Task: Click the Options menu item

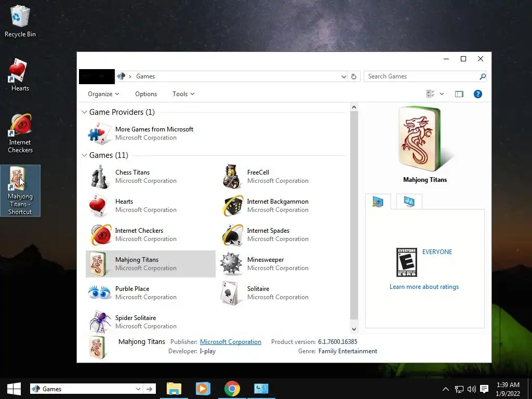Action: pyautogui.click(x=146, y=94)
